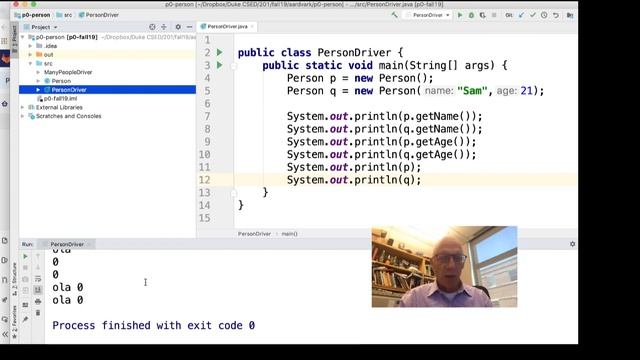Fold the main method at line 3
Screen dimensions: 640x360
click(234, 65)
